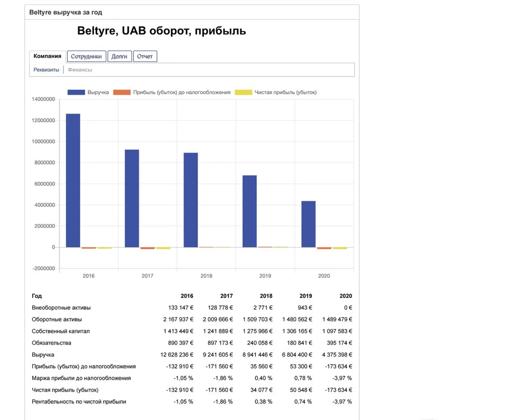This screenshot has height=420, width=518.
Task: Click the 2020 column header in table
Action: (346, 296)
